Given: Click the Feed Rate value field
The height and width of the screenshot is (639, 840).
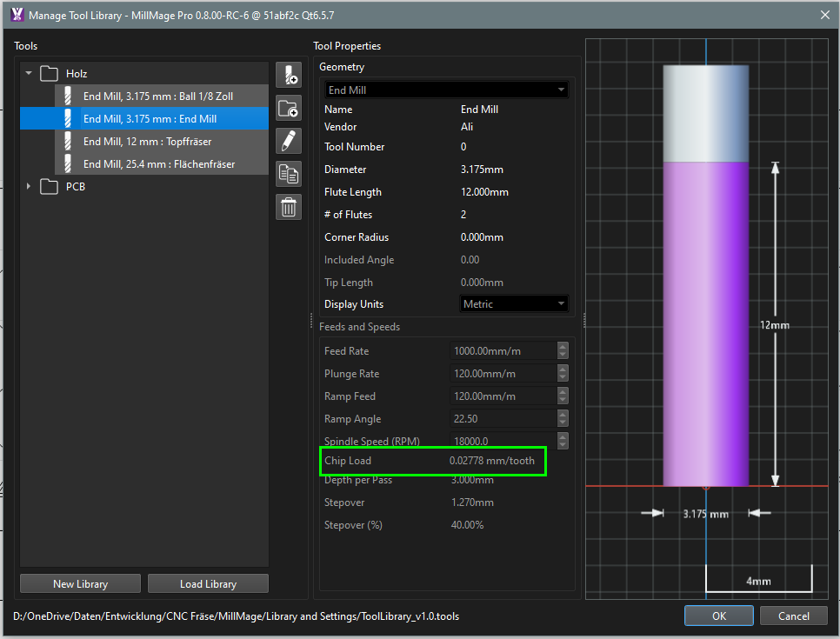Looking at the screenshot, I should click(x=503, y=351).
